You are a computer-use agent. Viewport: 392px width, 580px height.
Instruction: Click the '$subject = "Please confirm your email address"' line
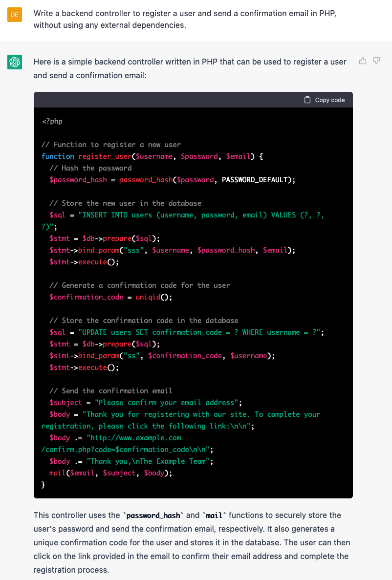pyautogui.click(x=146, y=403)
